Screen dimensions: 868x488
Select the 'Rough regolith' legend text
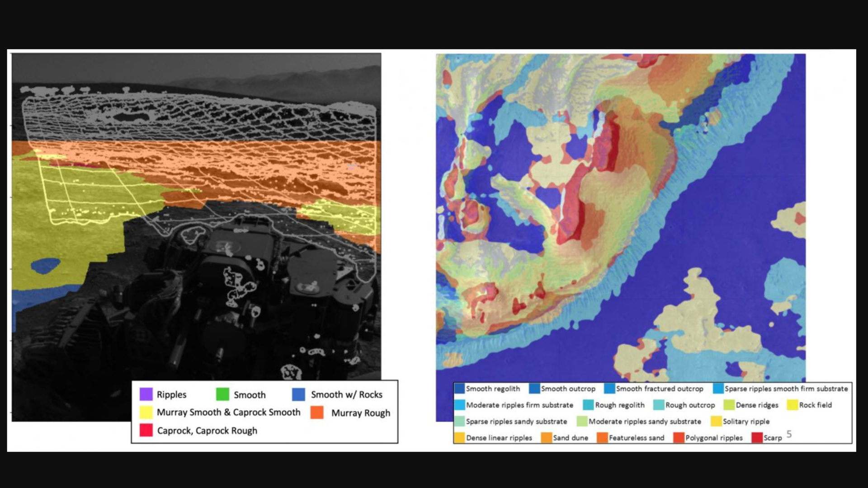[x=620, y=405]
